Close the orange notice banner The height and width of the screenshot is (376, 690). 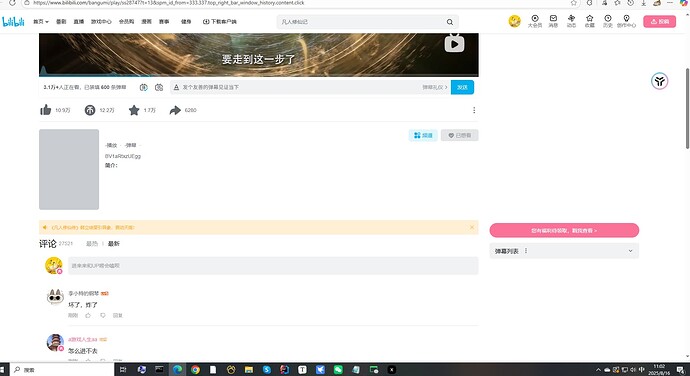point(472,227)
